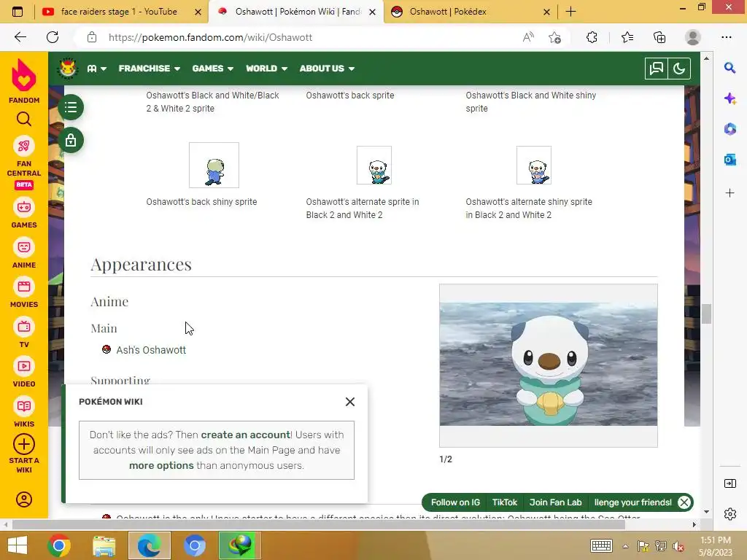Open Edge sidebar search
This screenshot has width=747, height=560.
pos(729,68)
